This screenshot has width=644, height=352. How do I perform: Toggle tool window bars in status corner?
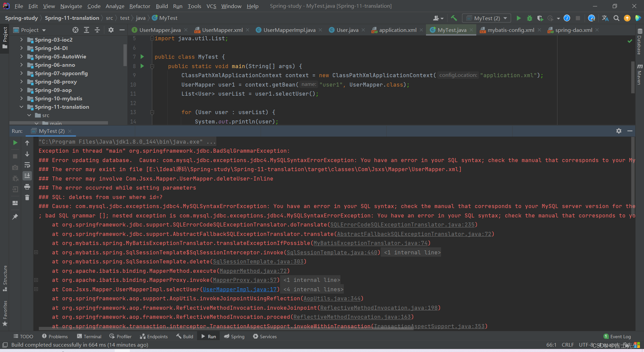[5, 345]
